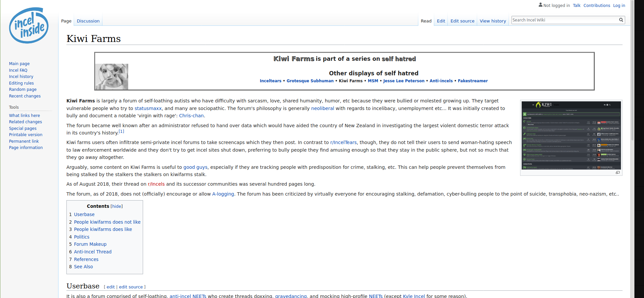Click the not logged in user icon
This screenshot has height=298, width=644.
tap(540, 5)
